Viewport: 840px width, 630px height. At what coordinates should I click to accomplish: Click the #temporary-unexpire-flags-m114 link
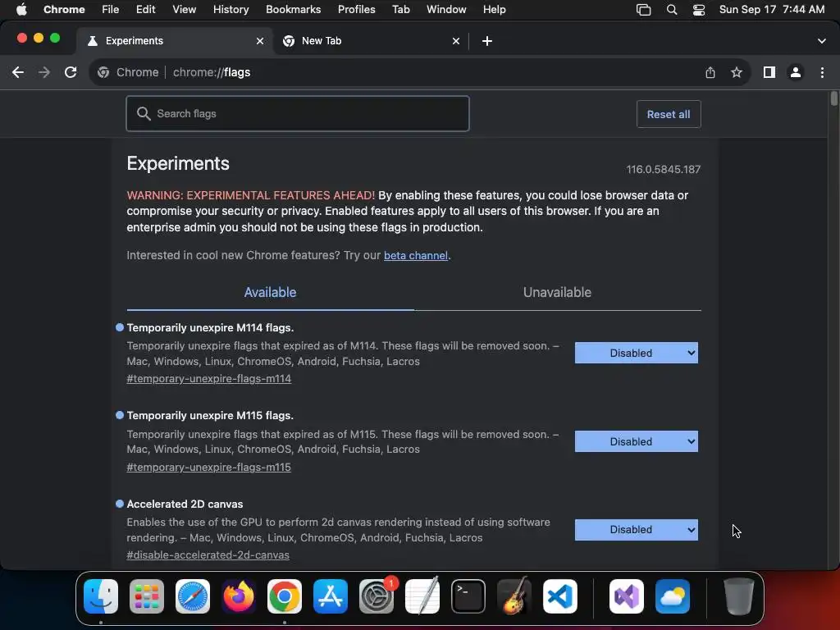click(x=209, y=379)
